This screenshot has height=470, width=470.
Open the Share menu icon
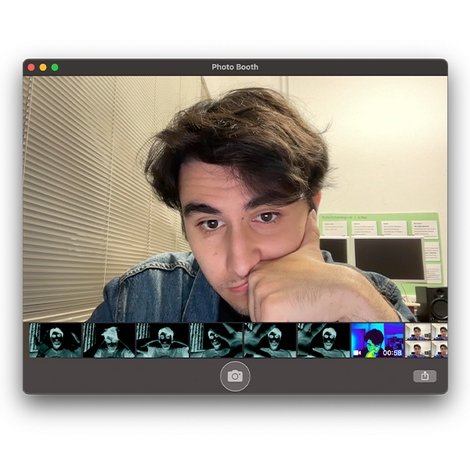pyautogui.click(x=425, y=376)
